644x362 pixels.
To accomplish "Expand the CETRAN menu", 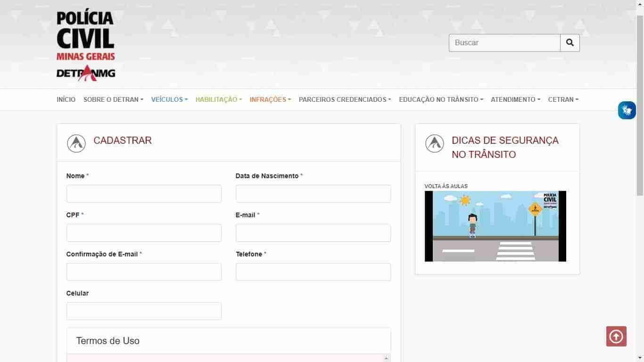I will point(563,99).
